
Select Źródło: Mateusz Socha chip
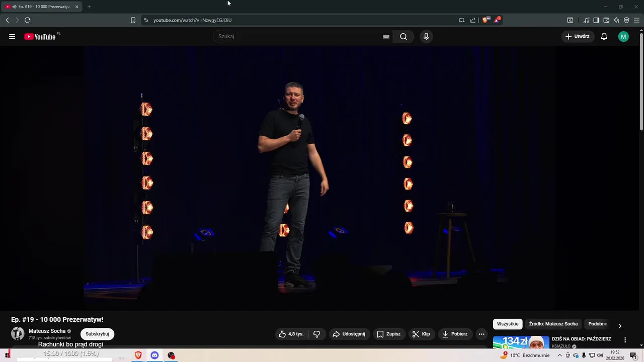[x=553, y=324]
